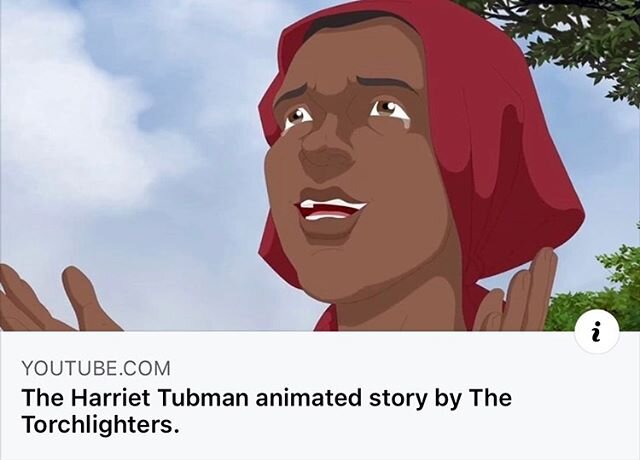Click the YOUTUBE.COM source label
The height and width of the screenshot is (460, 640).
[96, 368]
